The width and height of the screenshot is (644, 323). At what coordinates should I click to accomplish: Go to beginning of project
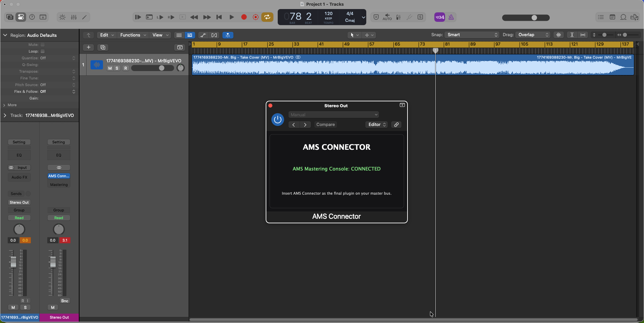point(219,17)
